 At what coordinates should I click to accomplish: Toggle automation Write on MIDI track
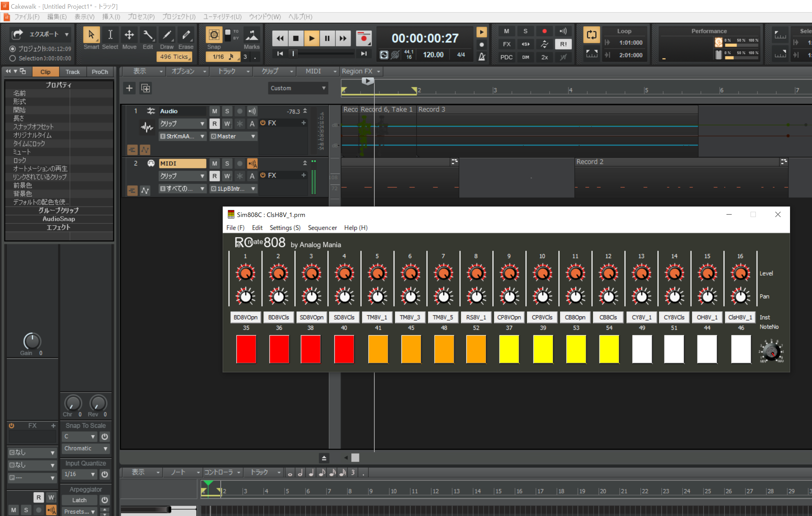click(x=227, y=176)
